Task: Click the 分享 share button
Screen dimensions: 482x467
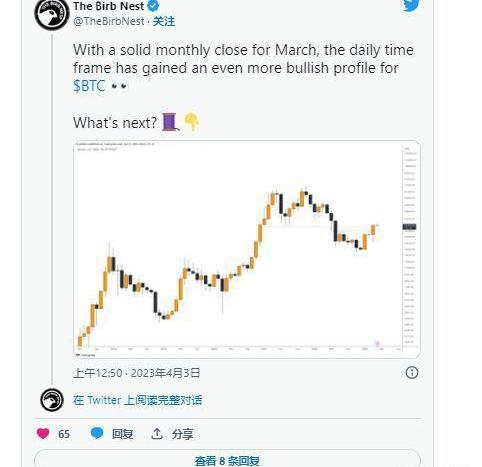Action: coord(182,434)
